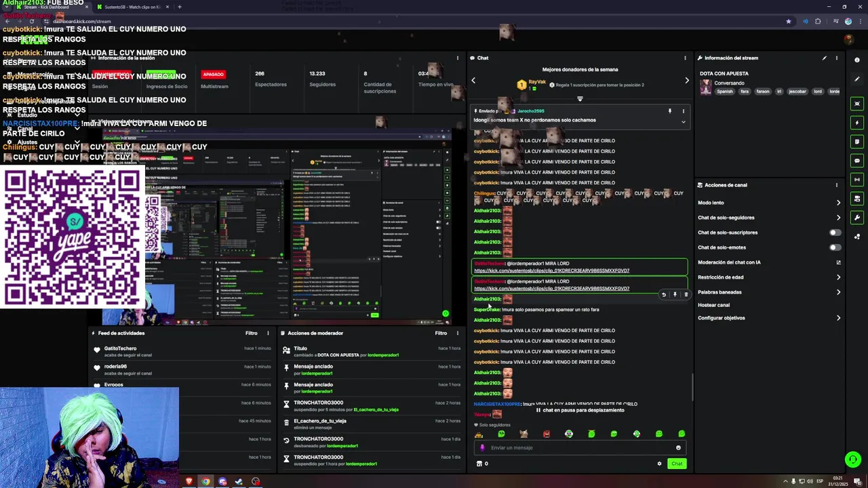Toggle Chat de solo-suscriptores switch

coord(835,232)
